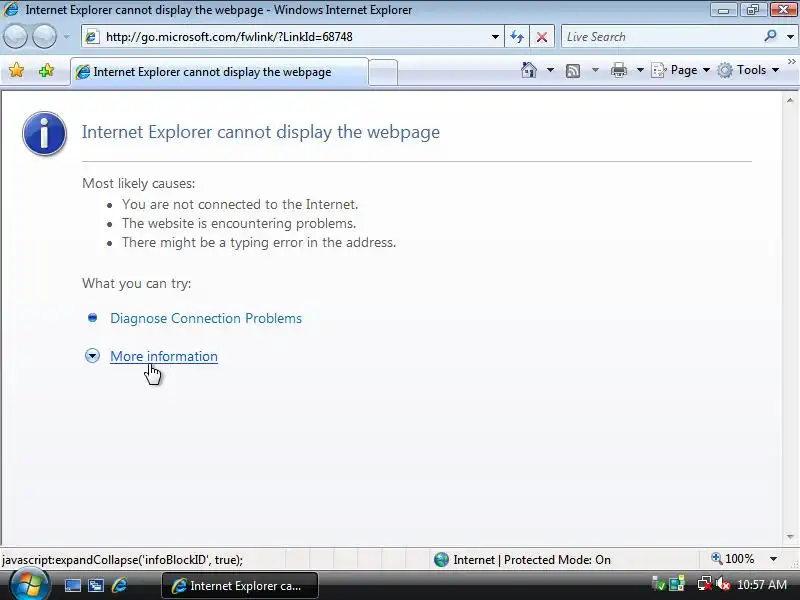Click the Stop loading red X button
The image size is (800, 600).
(542, 37)
